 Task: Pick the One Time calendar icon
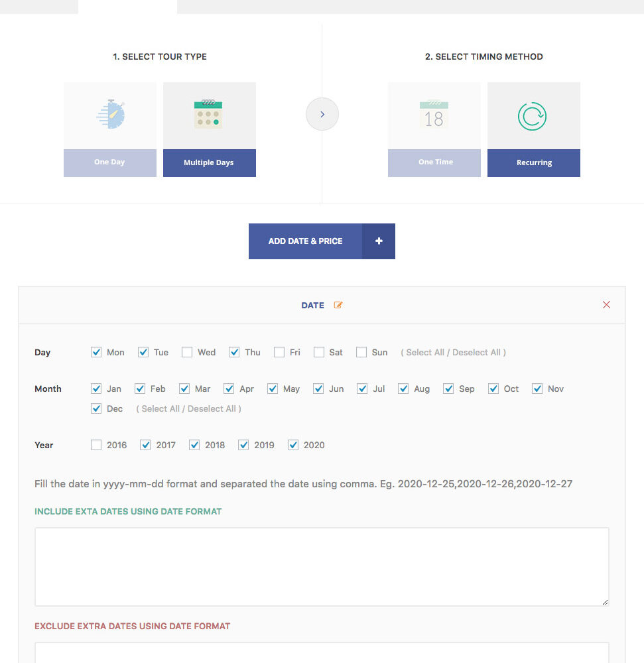pyautogui.click(x=434, y=115)
